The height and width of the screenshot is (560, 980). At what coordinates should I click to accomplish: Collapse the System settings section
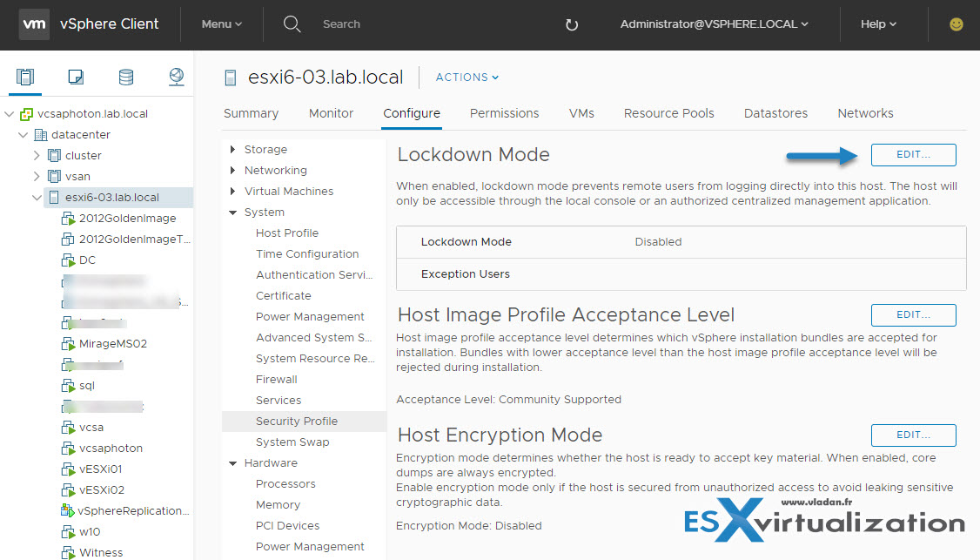pyautogui.click(x=232, y=213)
